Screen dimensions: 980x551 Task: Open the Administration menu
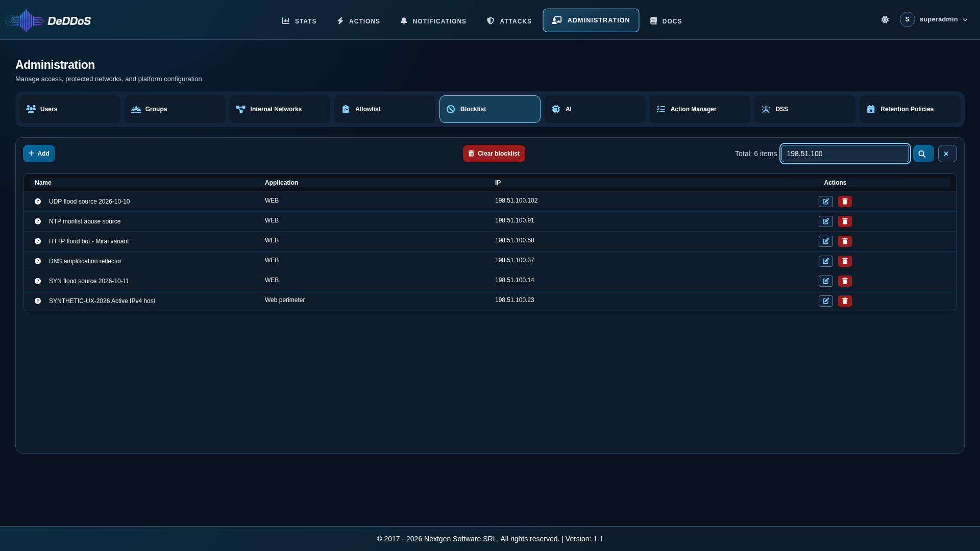click(x=591, y=20)
